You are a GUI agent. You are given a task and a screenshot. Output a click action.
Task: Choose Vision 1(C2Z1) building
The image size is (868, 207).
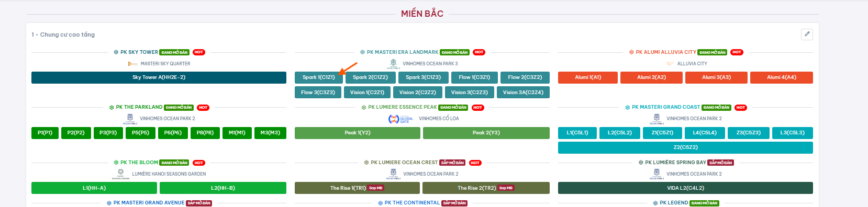pos(367,92)
